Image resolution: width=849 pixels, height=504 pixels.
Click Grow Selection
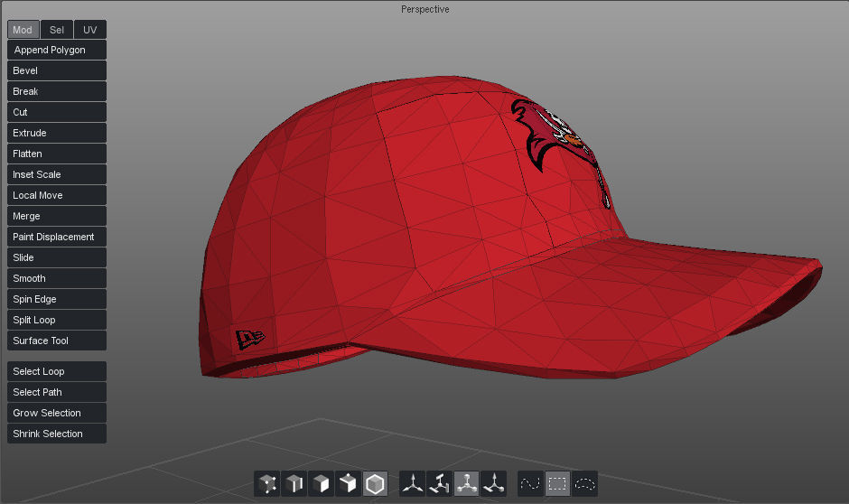tap(57, 413)
